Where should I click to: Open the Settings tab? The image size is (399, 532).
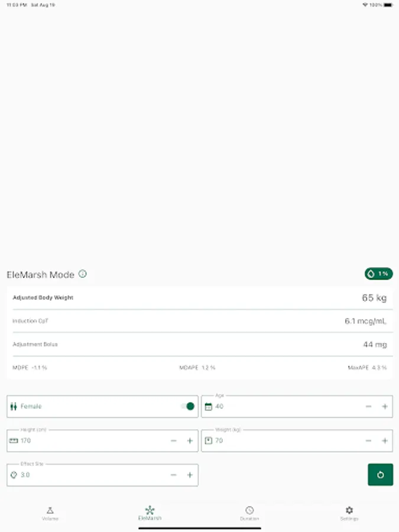(x=349, y=513)
